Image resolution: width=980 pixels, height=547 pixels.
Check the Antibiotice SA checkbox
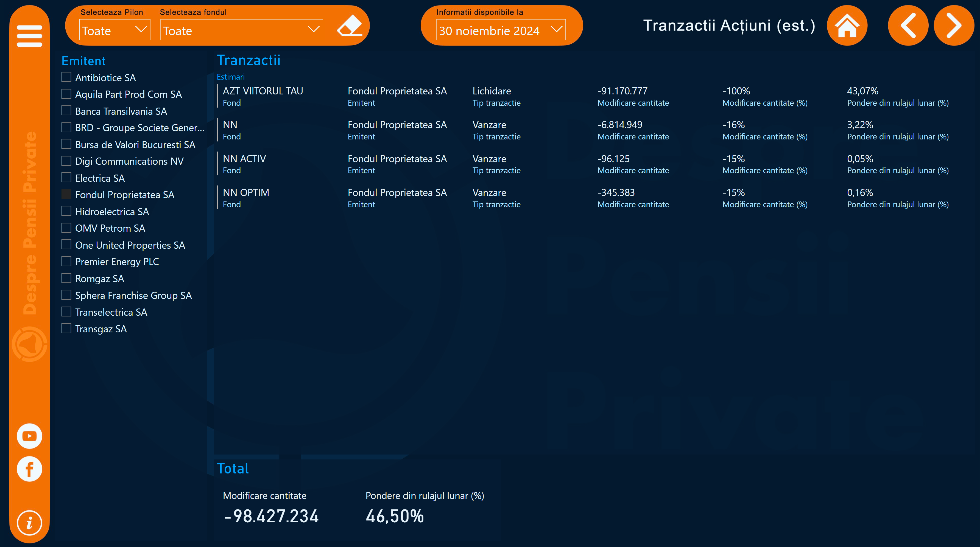click(66, 77)
